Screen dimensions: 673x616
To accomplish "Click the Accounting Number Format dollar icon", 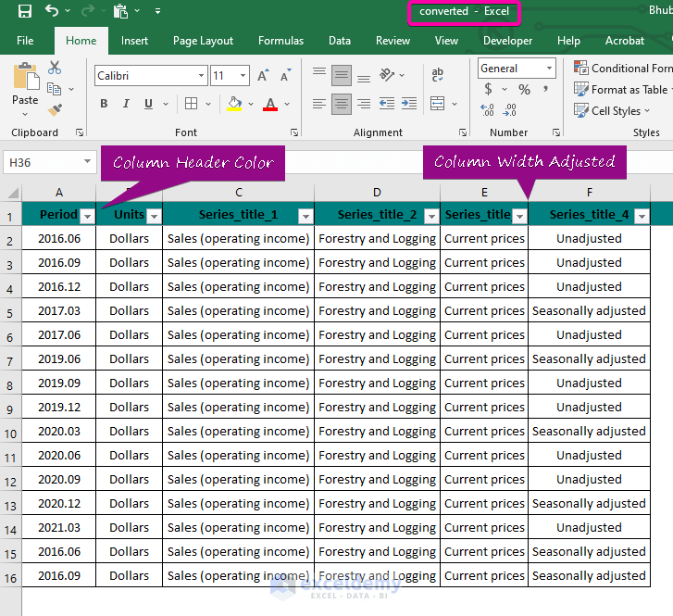I will point(489,90).
